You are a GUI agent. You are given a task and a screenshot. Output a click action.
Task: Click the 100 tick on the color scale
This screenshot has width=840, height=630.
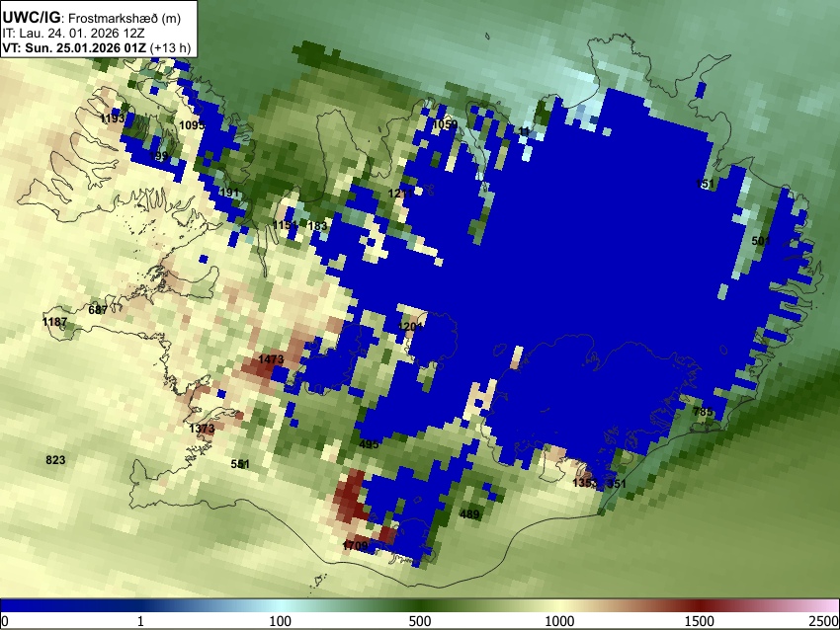[280, 621]
